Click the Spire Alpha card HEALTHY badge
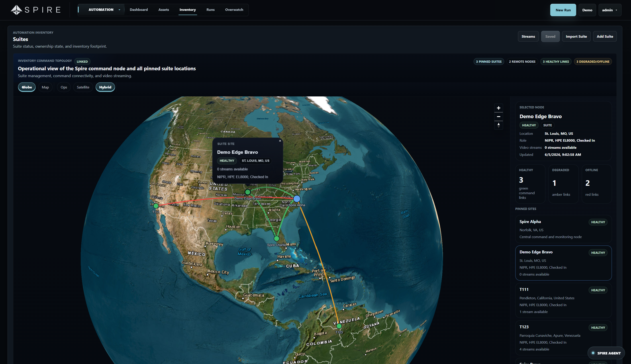631x364 pixels. tap(598, 222)
